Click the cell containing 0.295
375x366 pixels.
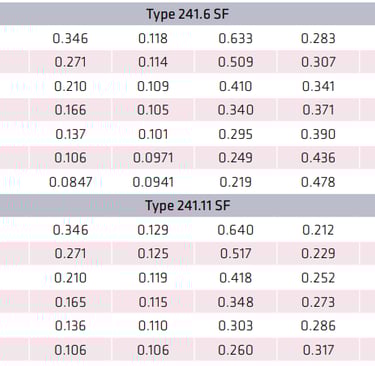[236, 134]
